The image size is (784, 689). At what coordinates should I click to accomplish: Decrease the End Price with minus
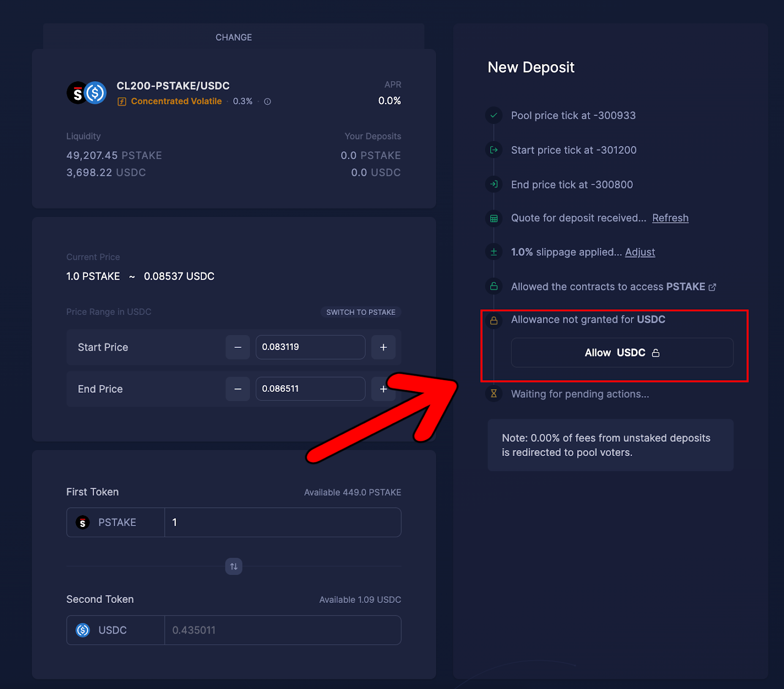click(x=238, y=389)
